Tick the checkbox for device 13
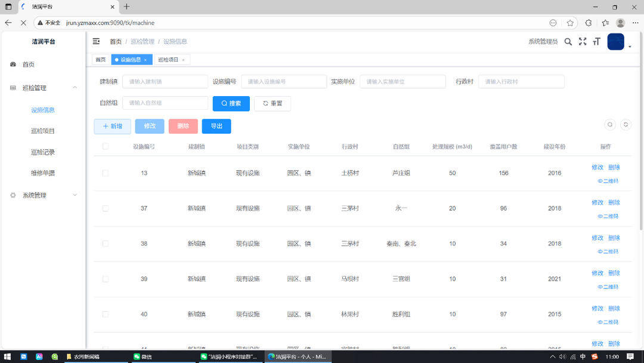 106,173
